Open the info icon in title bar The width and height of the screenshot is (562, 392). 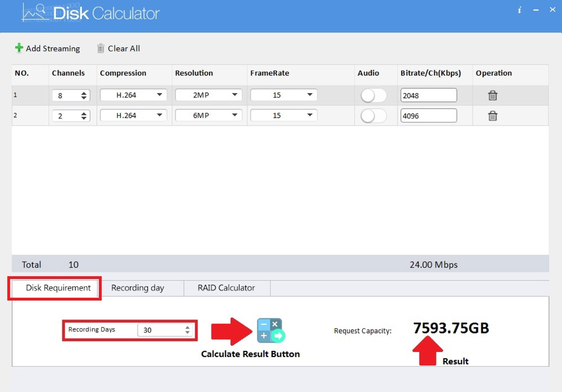tap(519, 10)
